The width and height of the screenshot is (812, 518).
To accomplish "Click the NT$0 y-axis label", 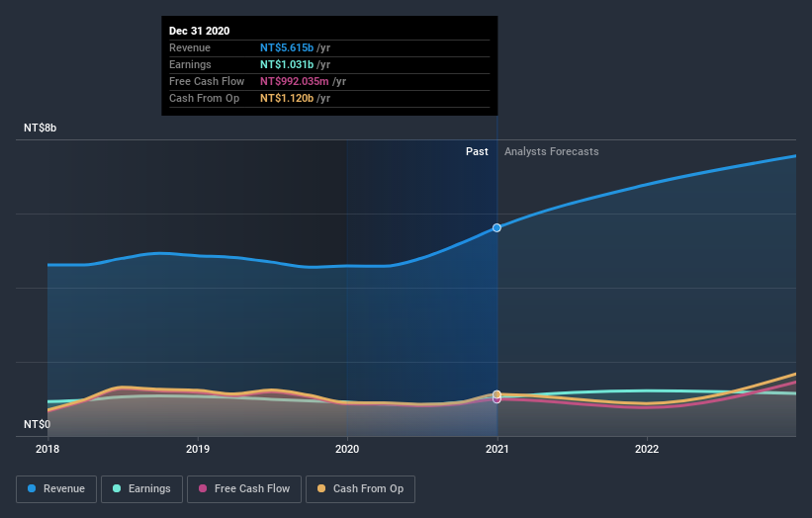I will pyautogui.click(x=37, y=424).
